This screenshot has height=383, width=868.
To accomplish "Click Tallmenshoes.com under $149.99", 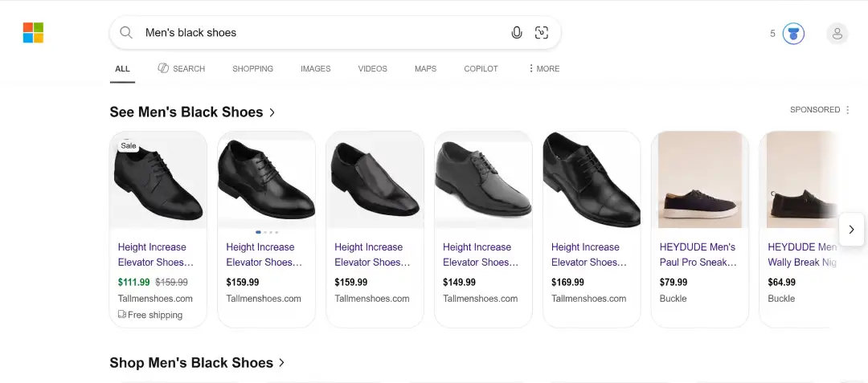I will [481, 299].
